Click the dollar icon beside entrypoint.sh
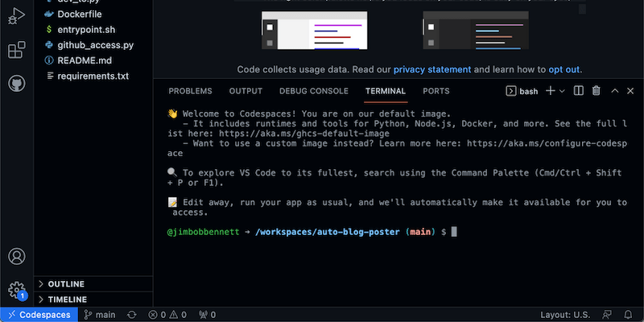 pyautogui.click(x=49, y=30)
